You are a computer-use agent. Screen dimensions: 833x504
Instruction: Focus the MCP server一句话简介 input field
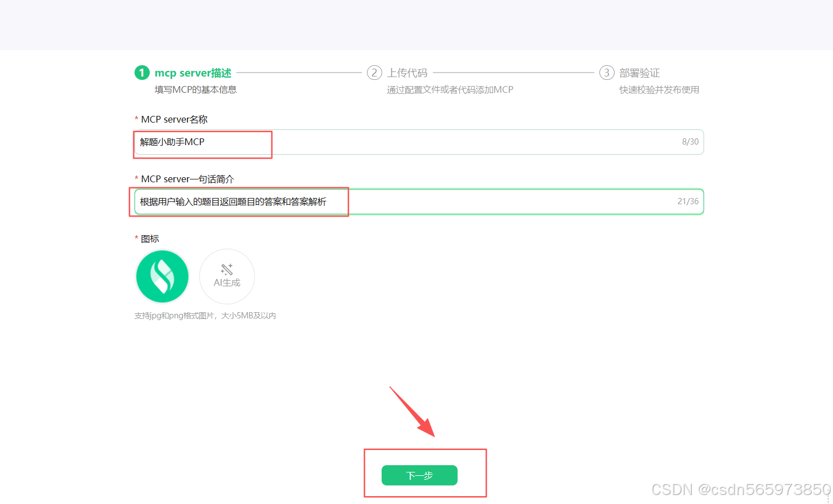(419, 201)
